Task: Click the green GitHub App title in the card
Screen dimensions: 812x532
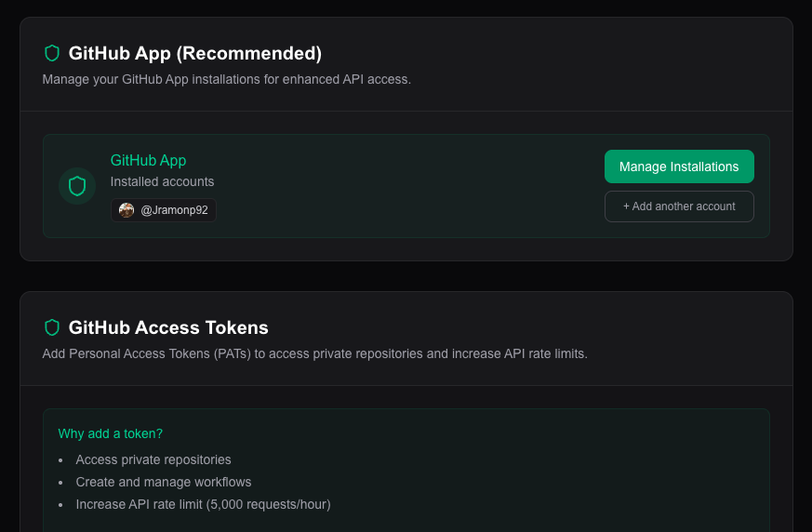Action: point(148,160)
